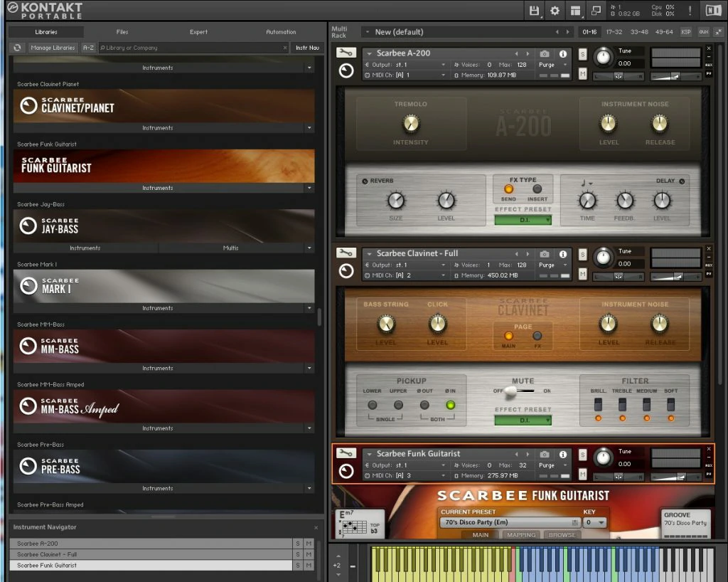Mute the Scarbee Funk Guitarist header
Image resolution: width=728 pixels, height=582 pixels.
(582, 475)
